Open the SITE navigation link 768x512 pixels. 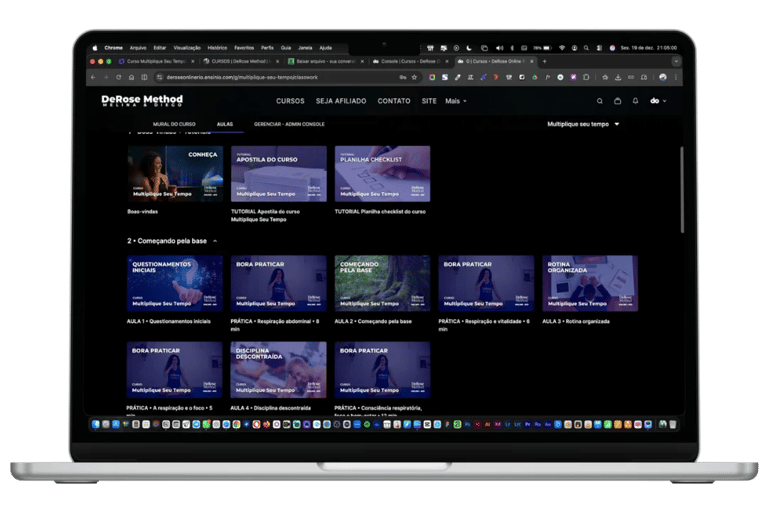[429, 101]
